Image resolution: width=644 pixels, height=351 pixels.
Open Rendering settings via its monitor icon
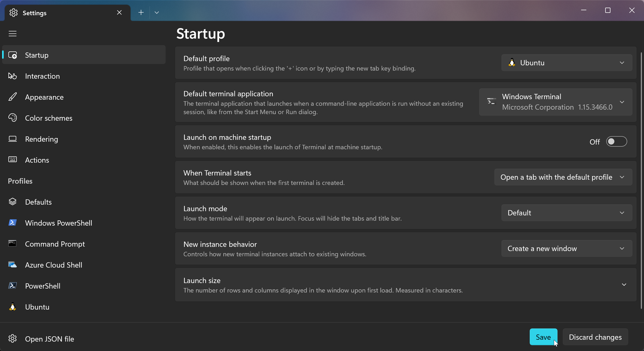pos(12,139)
